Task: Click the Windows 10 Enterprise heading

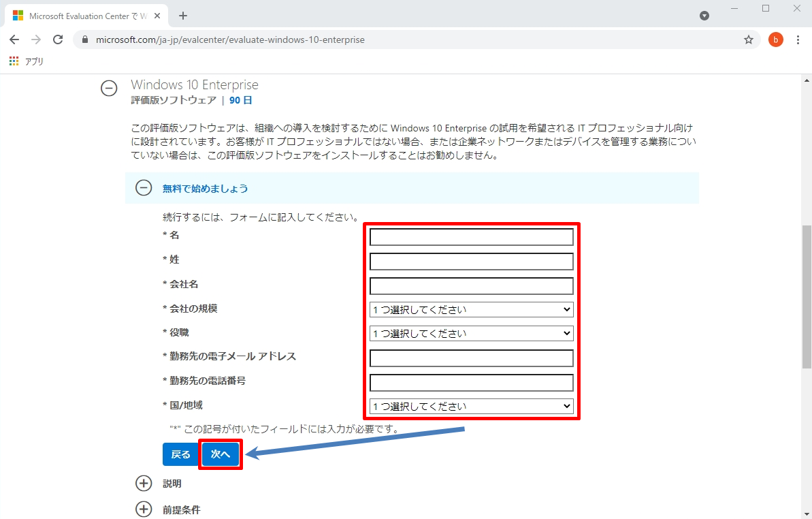Action: (x=195, y=84)
